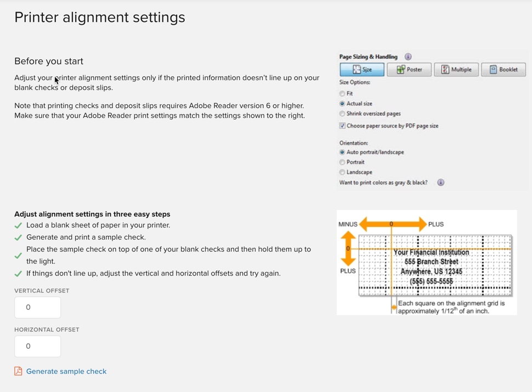Select Auto portrait/landscape orientation

[x=341, y=152]
